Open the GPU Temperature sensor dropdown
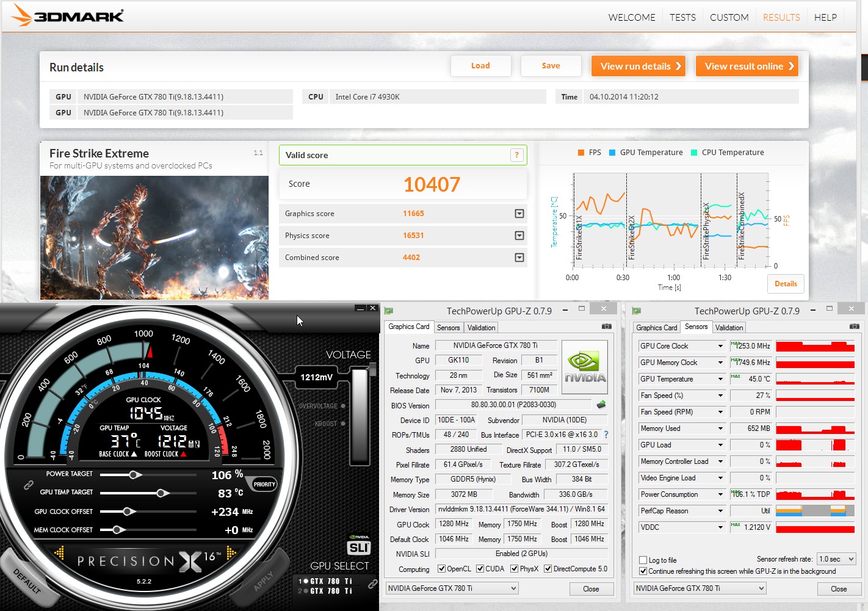 (720, 379)
